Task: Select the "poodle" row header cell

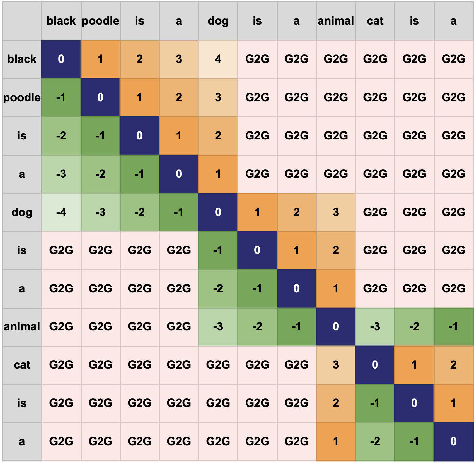Action: 22,98
